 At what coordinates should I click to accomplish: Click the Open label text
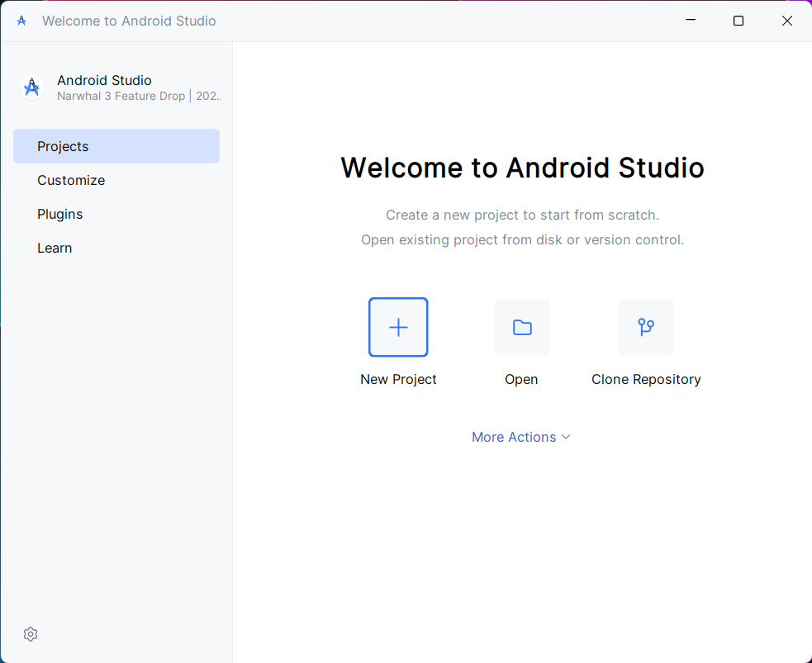[x=521, y=379]
